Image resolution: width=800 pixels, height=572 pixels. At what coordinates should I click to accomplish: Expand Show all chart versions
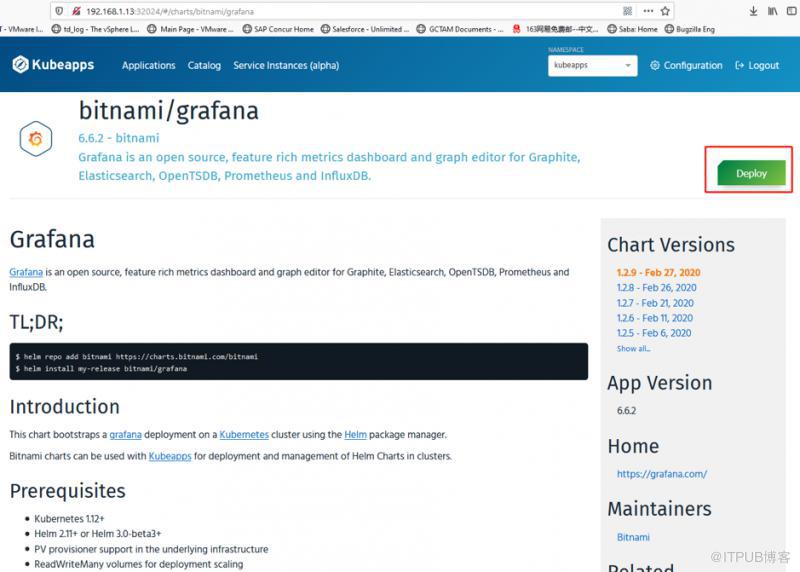click(633, 349)
